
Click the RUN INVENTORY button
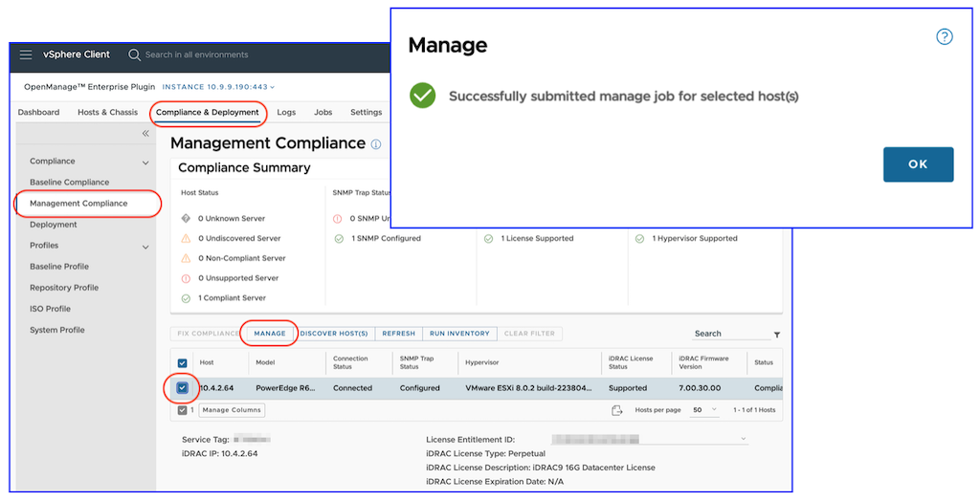coord(459,334)
